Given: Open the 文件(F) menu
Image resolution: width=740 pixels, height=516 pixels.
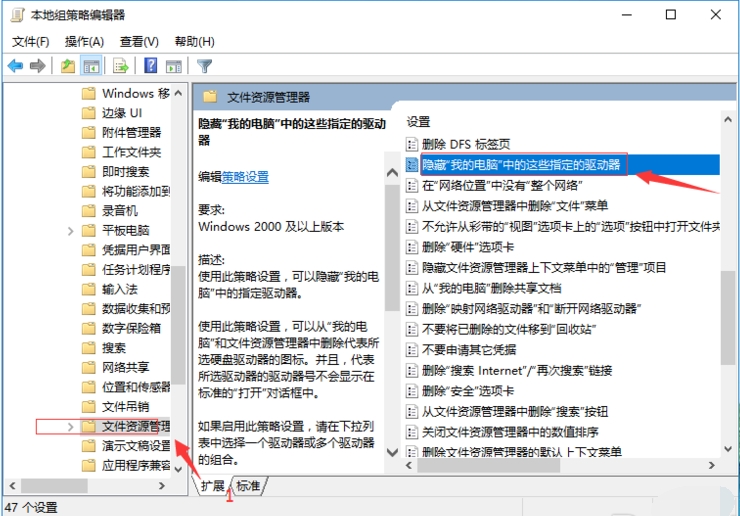Looking at the screenshot, I should tap(30, 42).
